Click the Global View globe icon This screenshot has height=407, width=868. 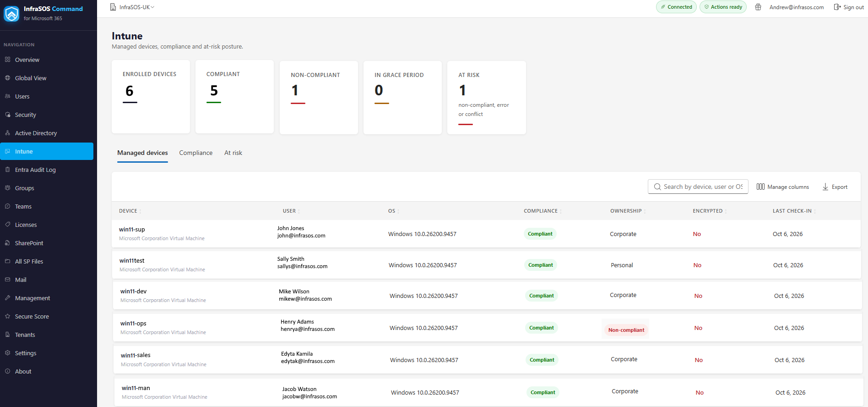[8, 78]
